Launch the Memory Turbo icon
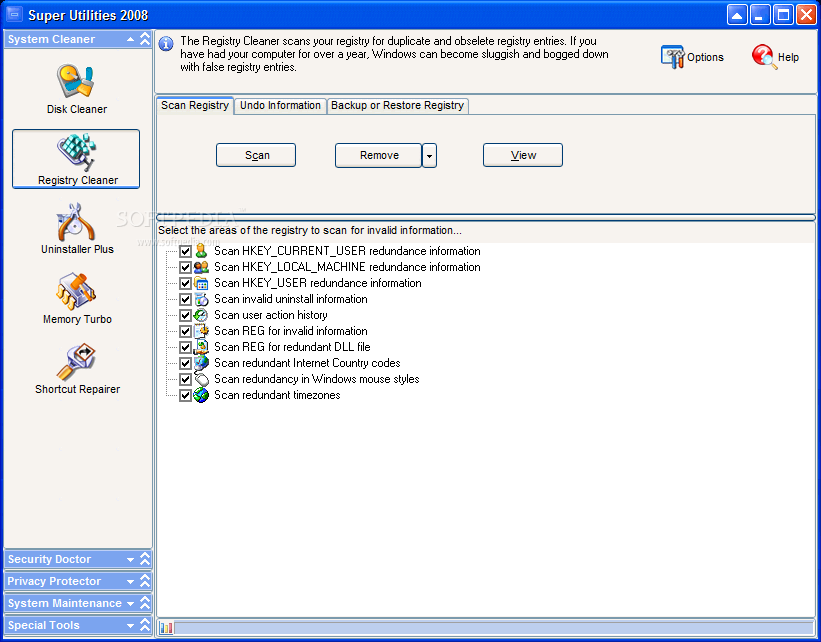The image size is (821, 642). tap(76, 291)
